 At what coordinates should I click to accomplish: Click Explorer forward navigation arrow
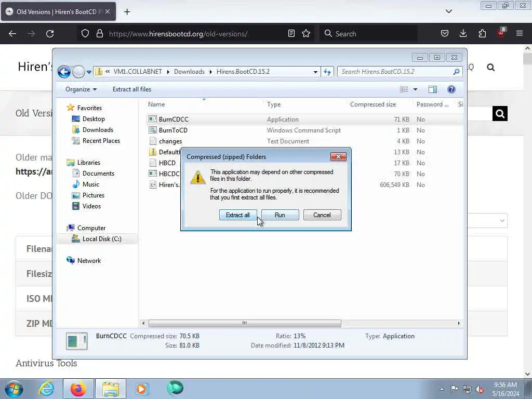click(x=78, y=72)
